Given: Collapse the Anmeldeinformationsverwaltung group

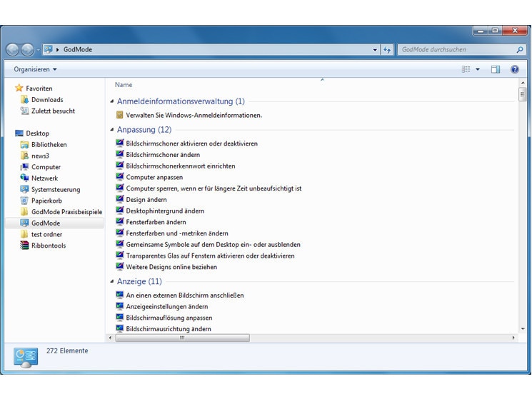Looking at the screenshot, I should (x=112, y=101).
